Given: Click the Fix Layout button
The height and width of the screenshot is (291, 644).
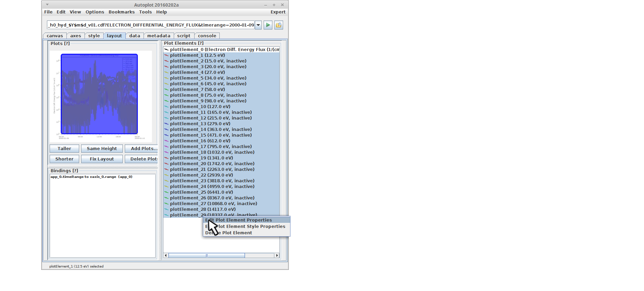Looking at the screenshot, I should (102, 159).
